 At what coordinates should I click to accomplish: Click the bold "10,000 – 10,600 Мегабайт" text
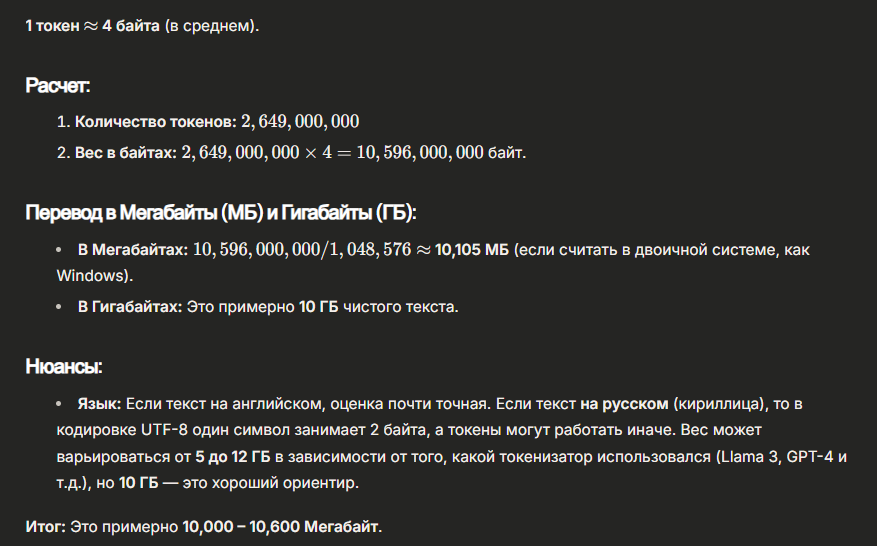[281, 527]
